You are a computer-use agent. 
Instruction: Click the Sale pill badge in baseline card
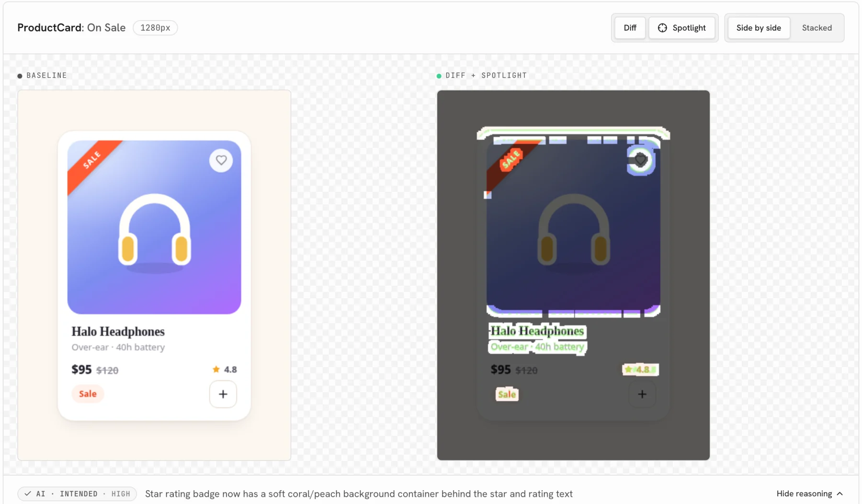88,393
